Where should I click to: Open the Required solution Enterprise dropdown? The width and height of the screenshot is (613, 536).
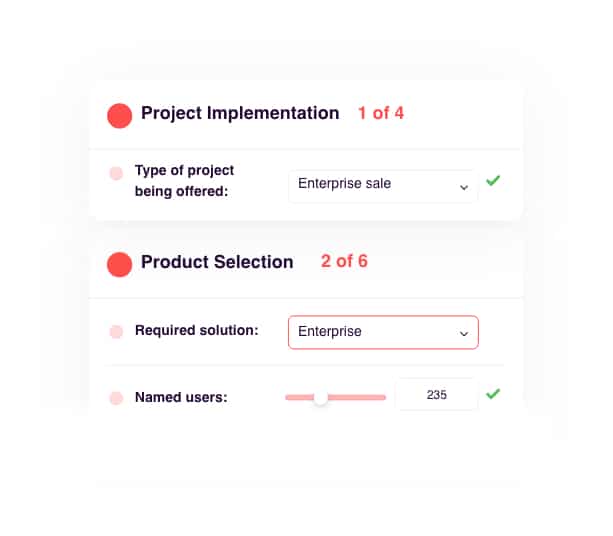point(383,332)
